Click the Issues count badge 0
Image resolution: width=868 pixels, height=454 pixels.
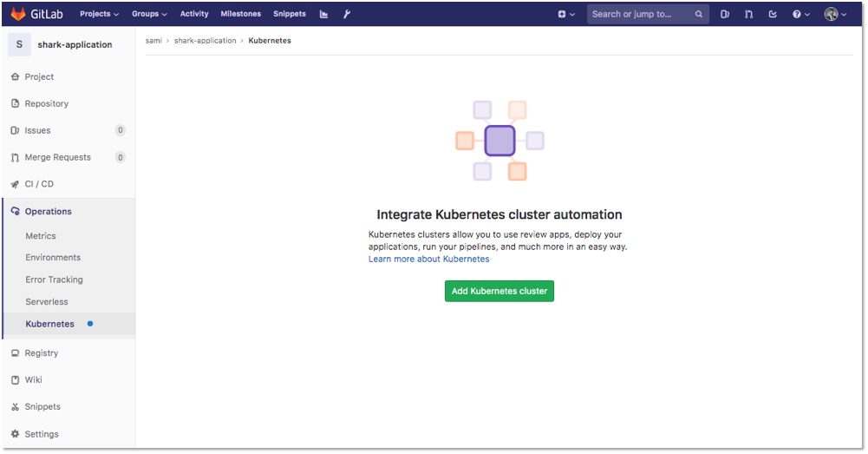coord(121,130)
